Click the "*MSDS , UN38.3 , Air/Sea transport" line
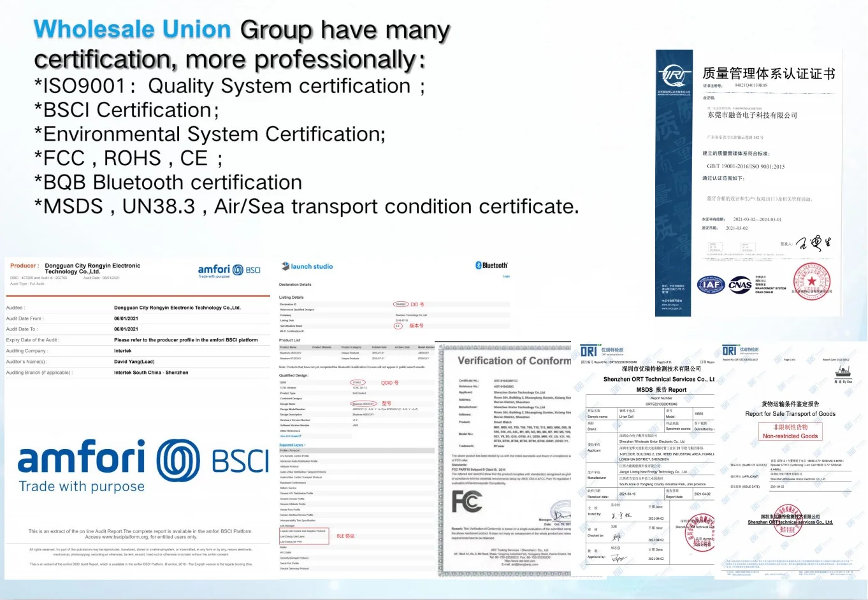The width and height of the screenshot is (868, 600). click(x=307, y=206)
